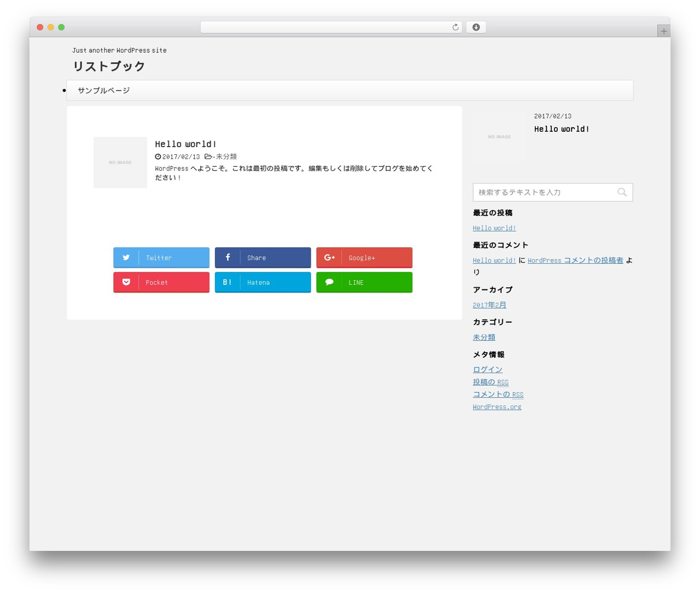Click the sidebar date 2017/02/13
This screenshot has height=593, width=700.
point(553,116)
